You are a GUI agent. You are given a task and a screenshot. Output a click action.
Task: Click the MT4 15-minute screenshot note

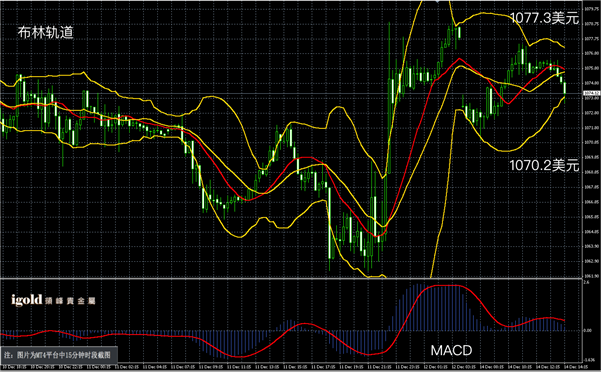[x=58, y=355]
